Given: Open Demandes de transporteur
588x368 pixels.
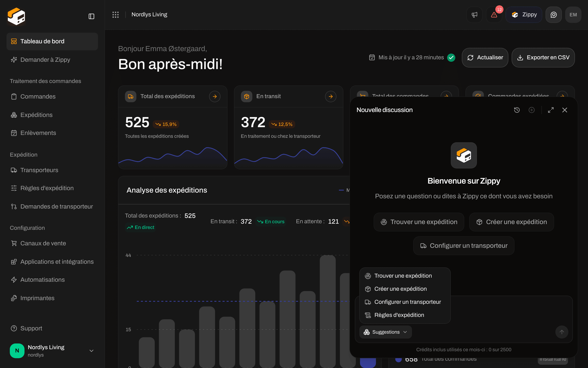Looking at the screenshot, I should tap(52, 207).
